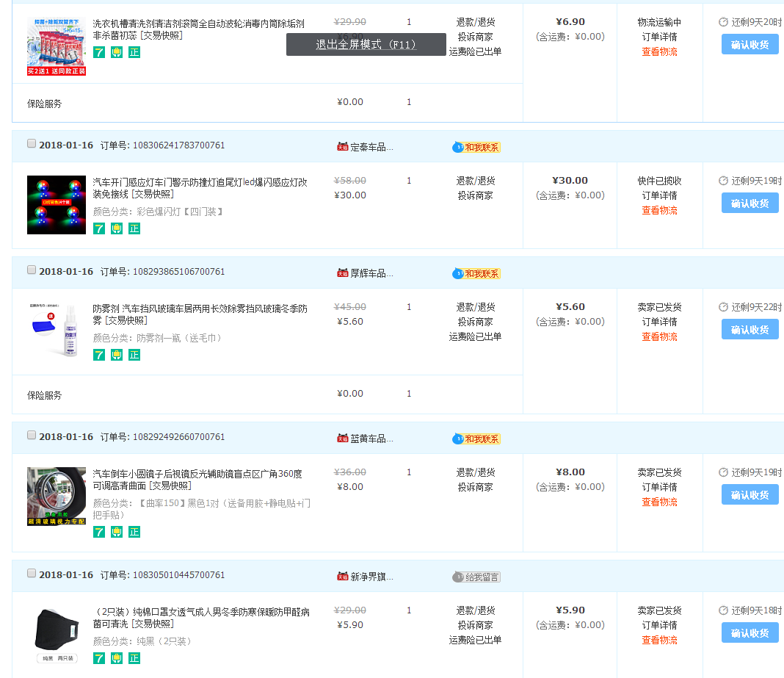Click 确认收货 for the ¥30.00 LED order
This screenshot has width=784, height=678.
pyautogui.click(x=749, y=203)
